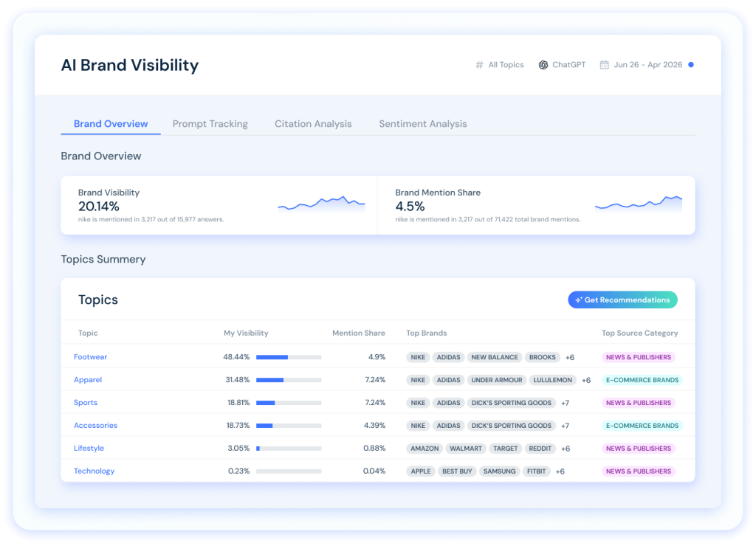This screenshot has height=543, width=756.
Task: Click the WALMART brand tag
Action: pos(466,448)
